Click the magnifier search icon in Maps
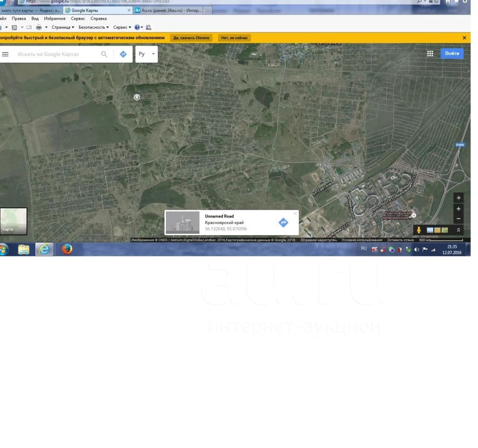 coord(104,54)
